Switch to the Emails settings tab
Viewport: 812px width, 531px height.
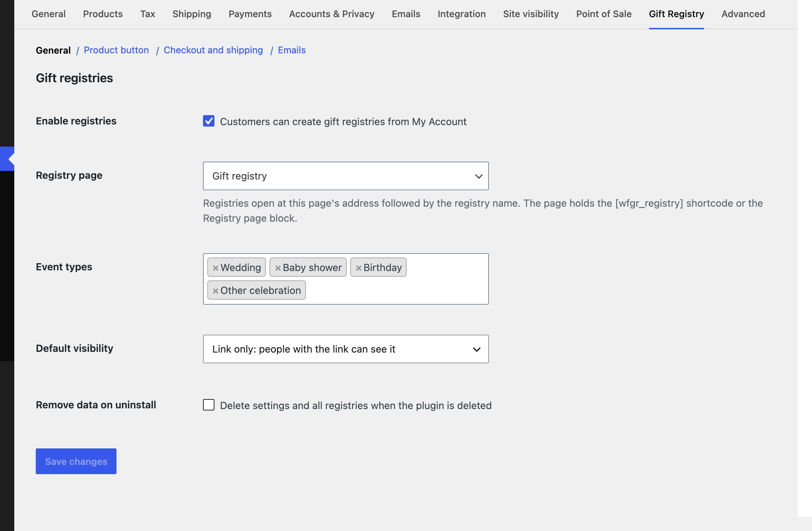(x=406, y=14)
